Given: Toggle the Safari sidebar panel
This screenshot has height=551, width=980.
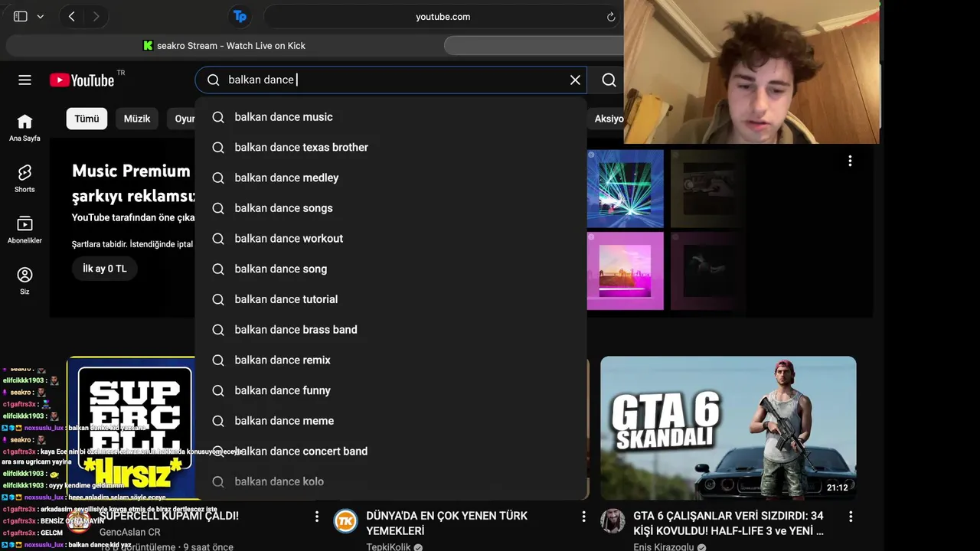Looking at the screenshot, I should click(21, 16).
